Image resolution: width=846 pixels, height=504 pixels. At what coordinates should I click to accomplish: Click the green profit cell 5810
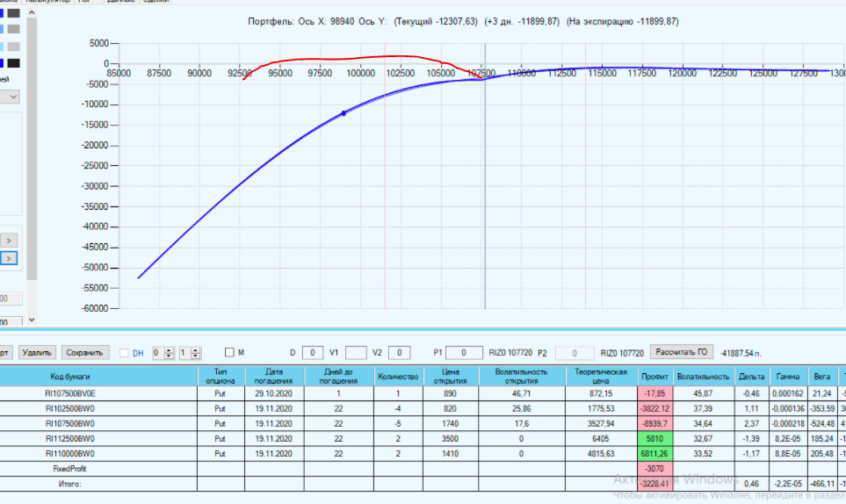(655, 439)
